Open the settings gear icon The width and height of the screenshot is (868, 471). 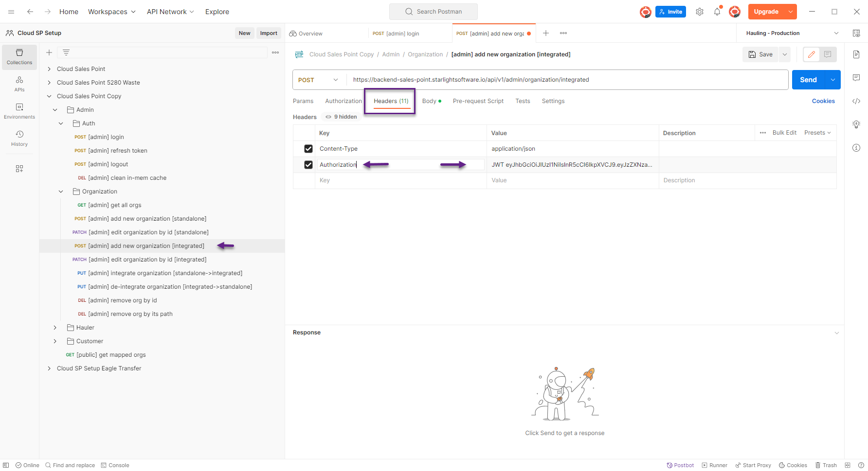tap(700, 12)
